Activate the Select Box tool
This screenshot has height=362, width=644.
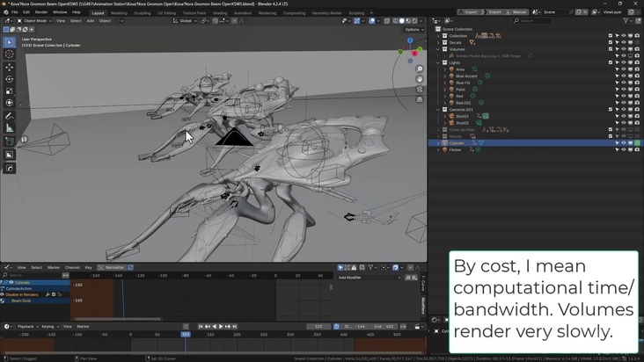click(x=10, y=42)
